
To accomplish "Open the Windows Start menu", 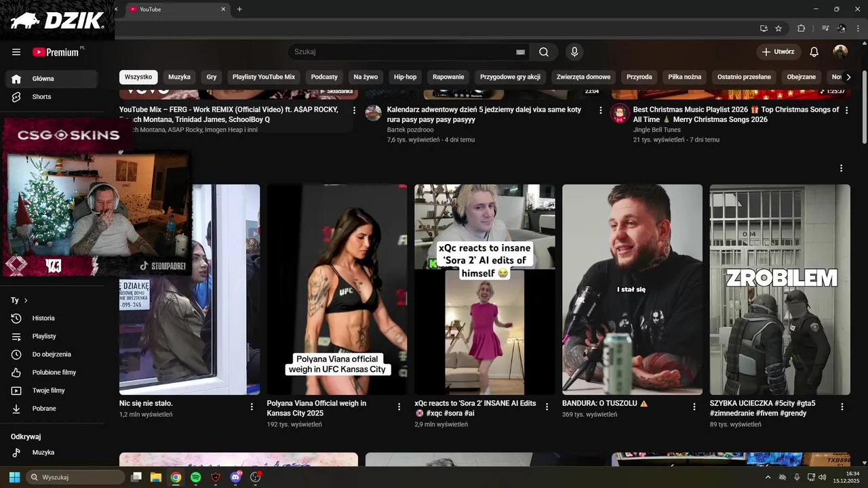I will pyautogui.click(x=14, y=477).
